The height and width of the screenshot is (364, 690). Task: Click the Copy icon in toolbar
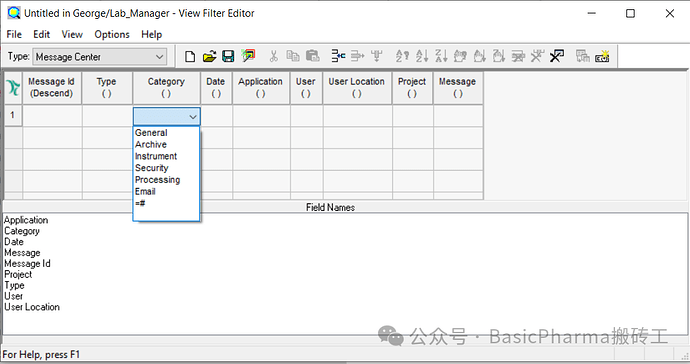pyautogui.click(x=293, y=56)
